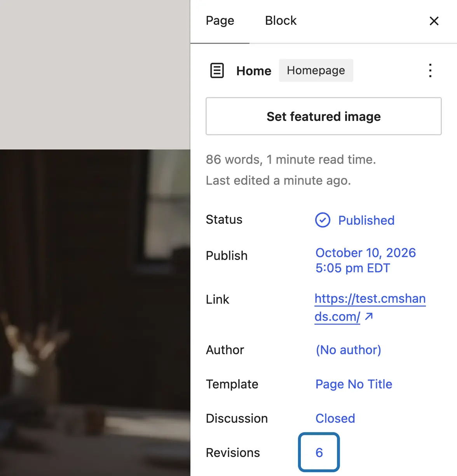The image size is (457, 476).
Task: Open the three-dot page actions menu
Action: point(430,71)
